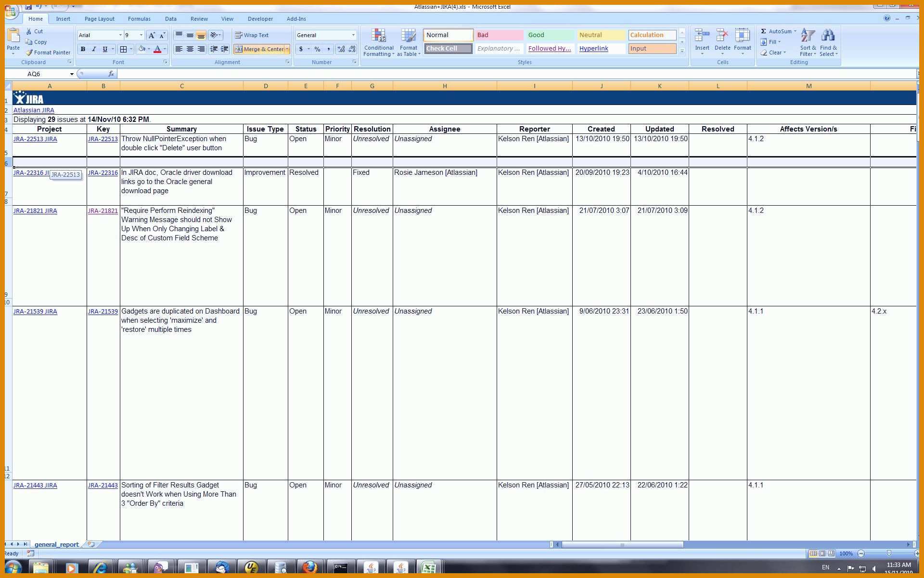The height and width of the screenshot is (578, 924).
Task: Expand the Merge & Center dropdown arrow
Action: pos(287,49)
